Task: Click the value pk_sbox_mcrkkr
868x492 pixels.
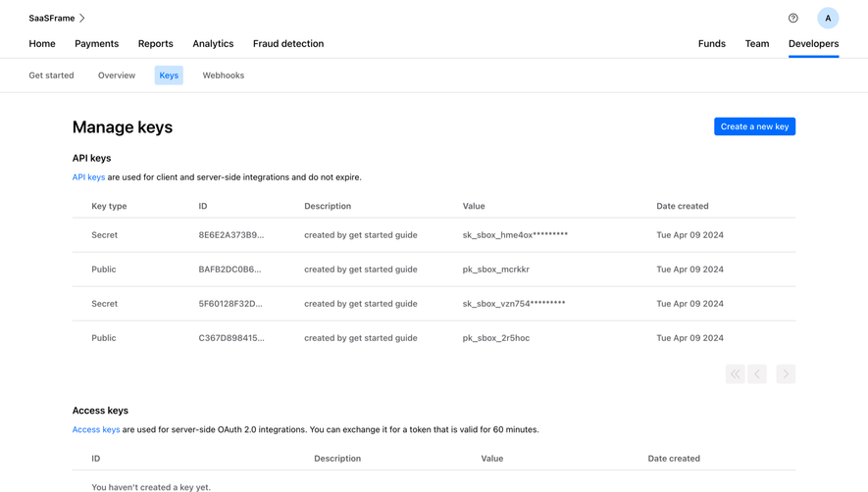Action: tap(496, 270)
